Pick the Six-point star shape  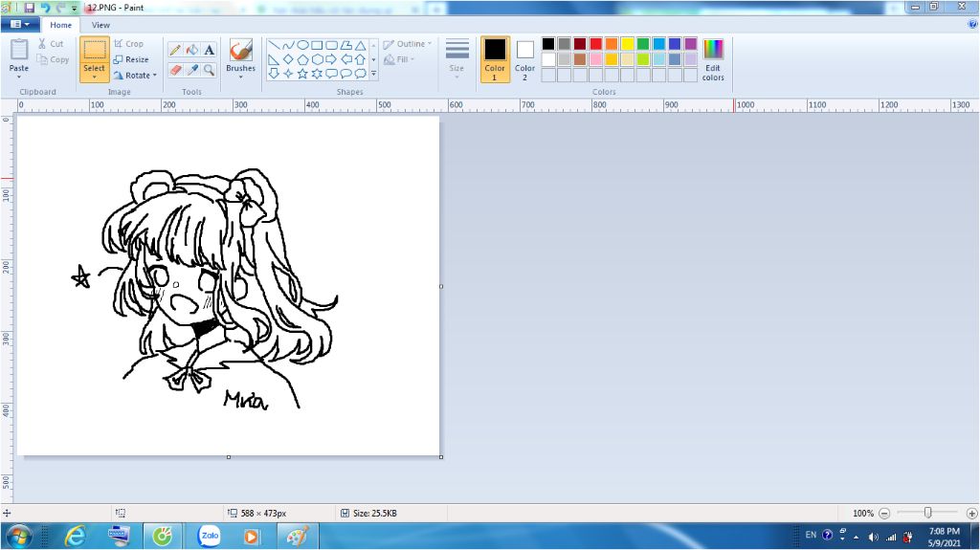[x=317, y=74]
